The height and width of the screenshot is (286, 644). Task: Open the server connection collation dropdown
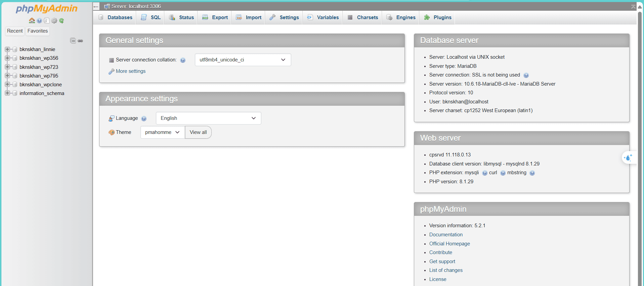click(243, 60)
